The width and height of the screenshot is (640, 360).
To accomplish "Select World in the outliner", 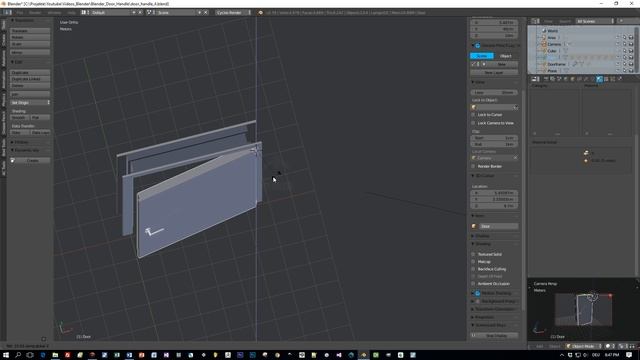I will 553,31.
